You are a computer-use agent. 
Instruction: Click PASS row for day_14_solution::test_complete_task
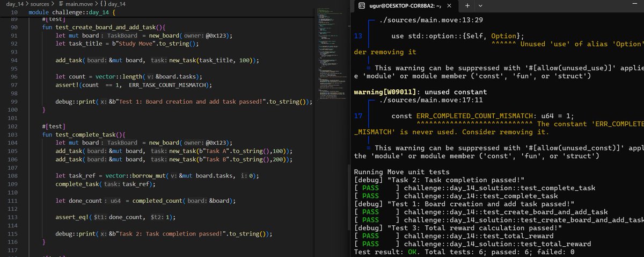tap(474, 188)
